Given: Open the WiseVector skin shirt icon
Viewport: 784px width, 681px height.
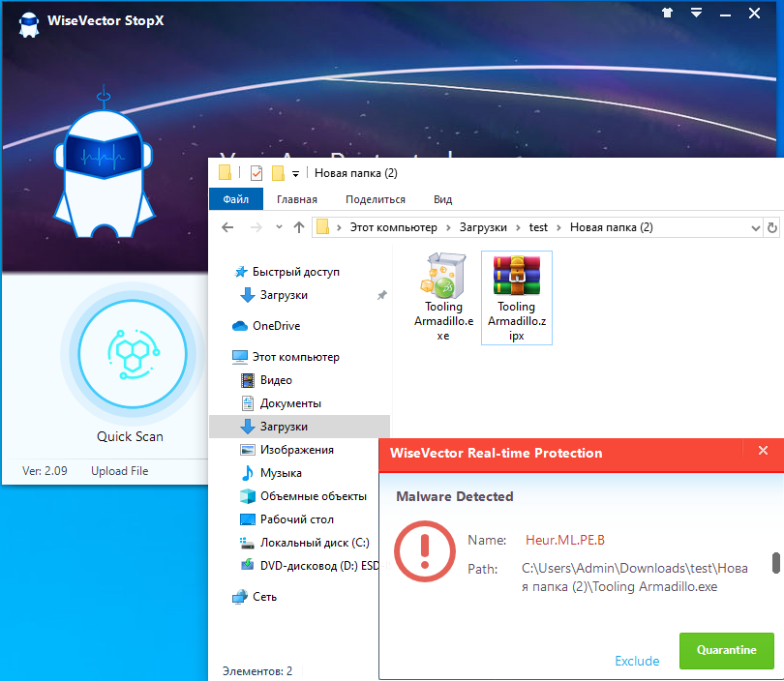Looking at the screenshot, I should coord(667,13).
